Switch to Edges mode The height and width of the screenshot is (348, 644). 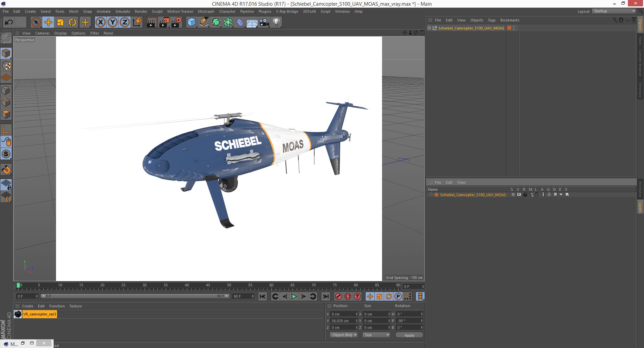pyautogui.click(x=6, y=102)
